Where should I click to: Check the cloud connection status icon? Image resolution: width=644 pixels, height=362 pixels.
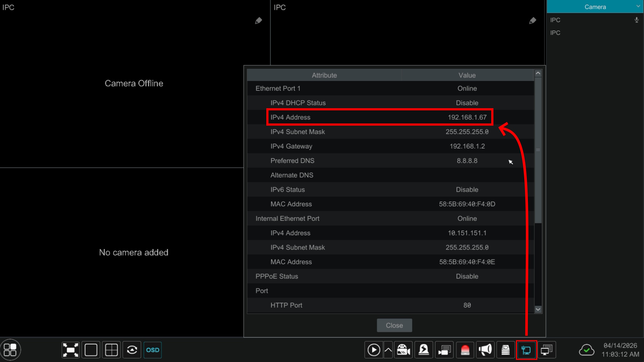click(586, 350)
